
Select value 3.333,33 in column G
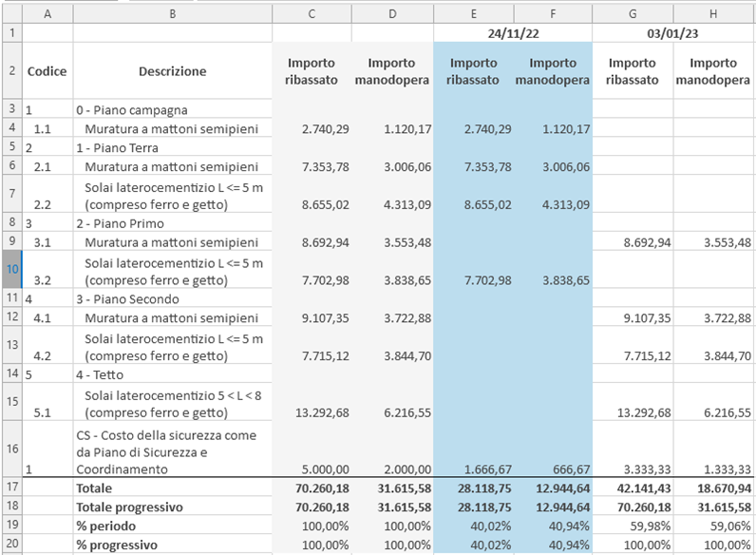click(633, 450)
